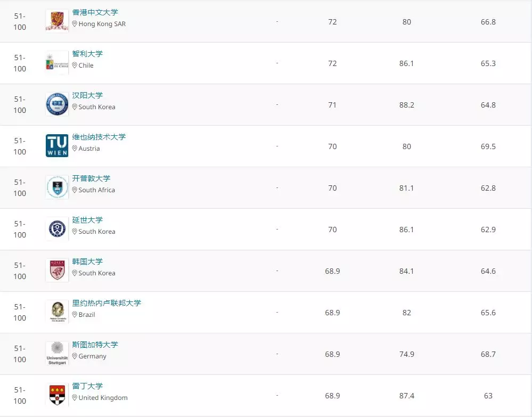The image size is (532, 417).
Task: Click the University of Cape Town crest
Action: [x=56, y=187]
